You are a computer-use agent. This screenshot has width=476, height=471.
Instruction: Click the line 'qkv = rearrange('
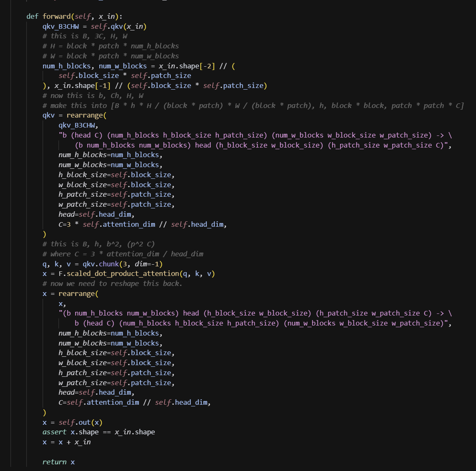(x=75, y=115)
